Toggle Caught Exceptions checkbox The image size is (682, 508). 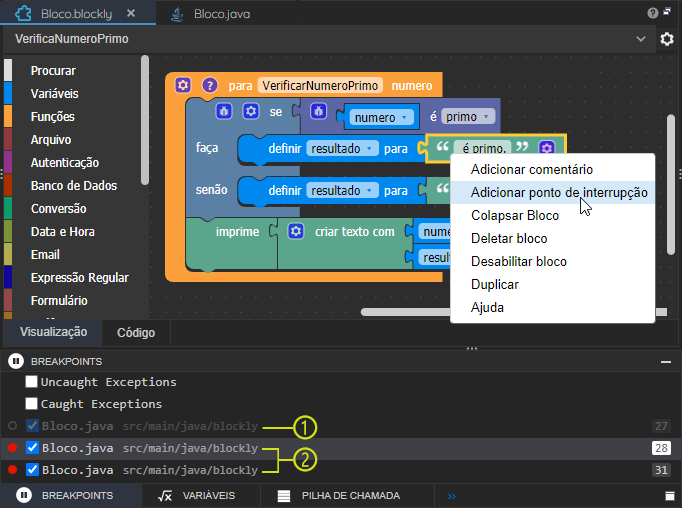click(x=31, y=404)
